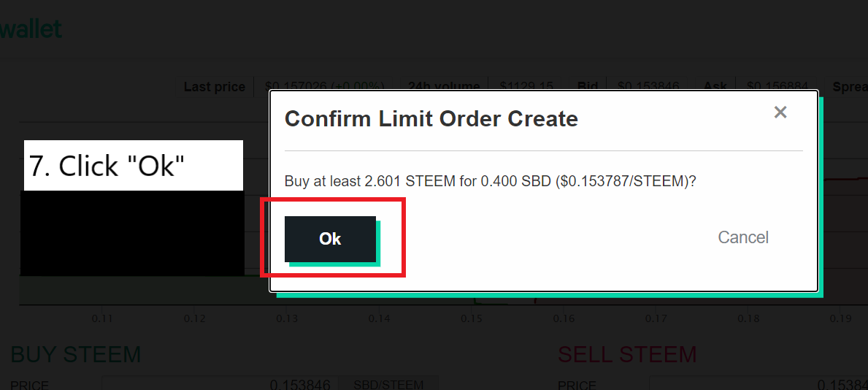The height and width of the screenshot is (390, 868).
Task: Click the order confirmation message text
Action: click(490, 181)
